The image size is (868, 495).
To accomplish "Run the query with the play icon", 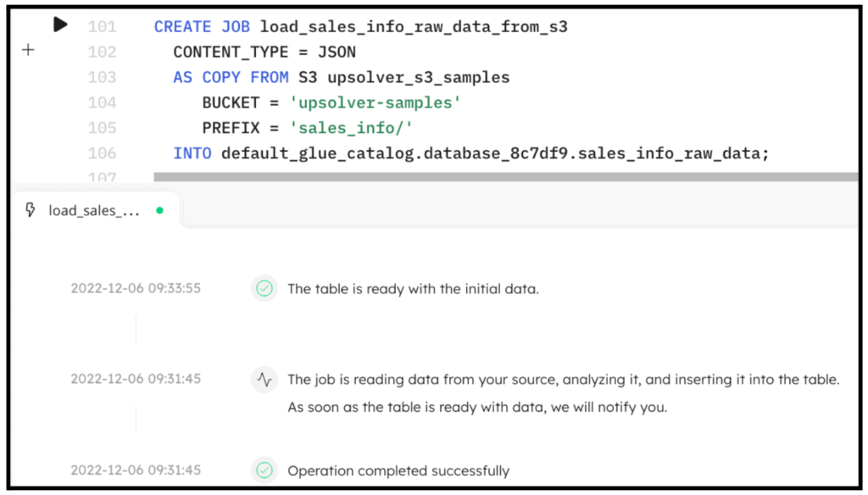I will pyautogui.click(x=60, y=25).
